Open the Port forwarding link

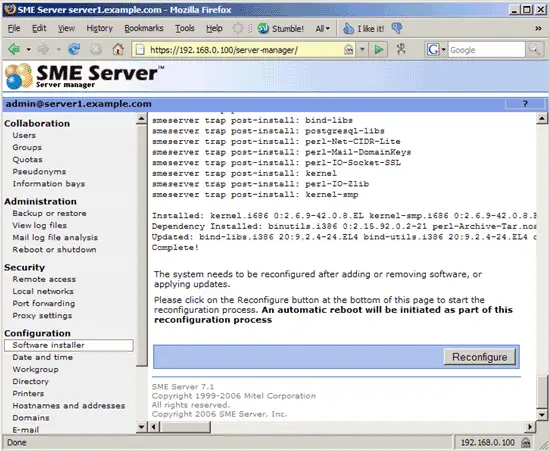(x=44, y=303)
